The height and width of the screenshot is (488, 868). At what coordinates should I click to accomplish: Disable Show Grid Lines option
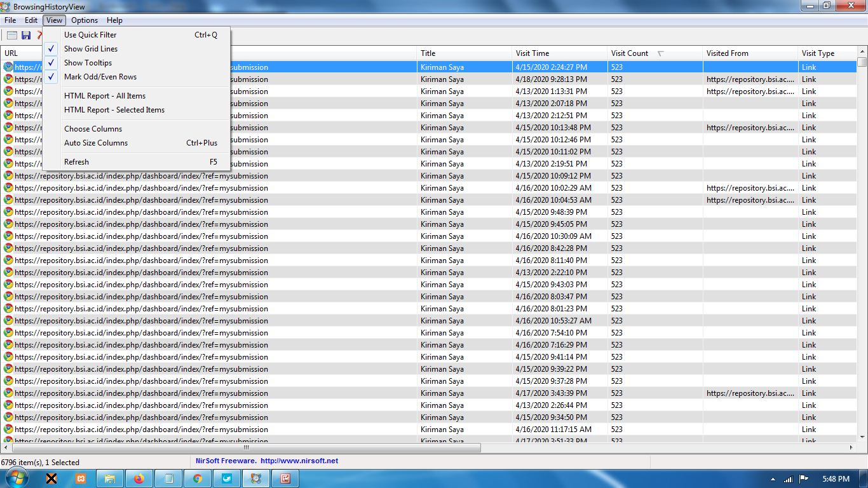click(91, 49)
